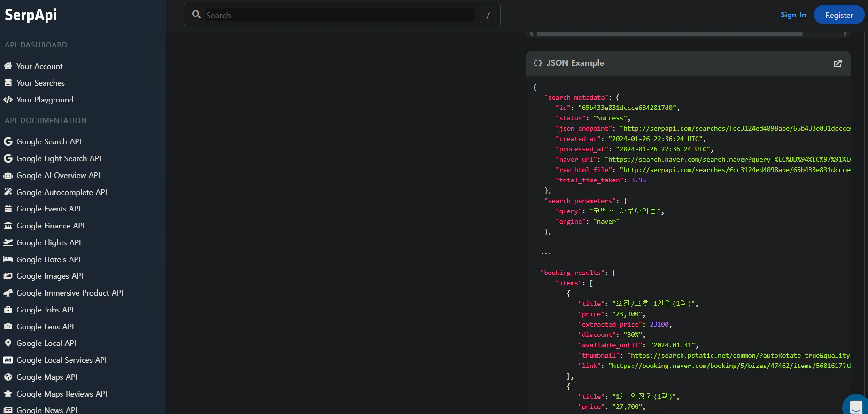
Task: Go to Your Searches
Action: click(40, 83)
